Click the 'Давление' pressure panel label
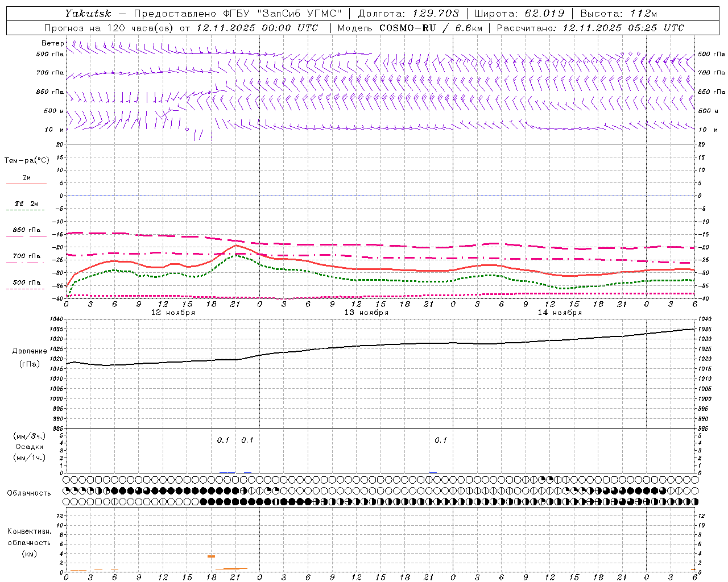 pyautogui.click(x=30, y=351)
